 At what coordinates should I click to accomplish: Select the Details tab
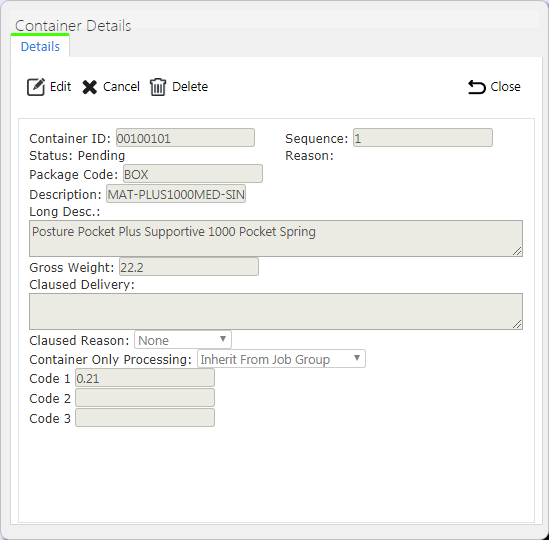pos(40,47)
